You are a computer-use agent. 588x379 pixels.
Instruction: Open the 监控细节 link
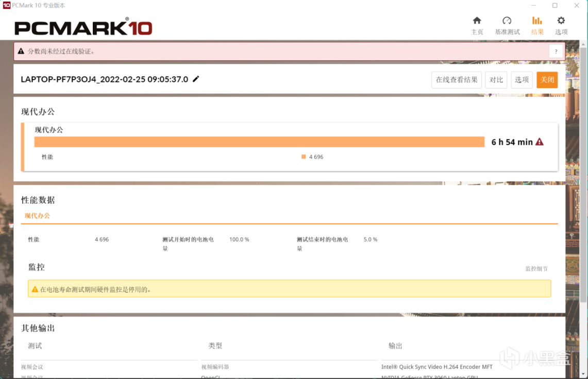(x=536, y=268)
